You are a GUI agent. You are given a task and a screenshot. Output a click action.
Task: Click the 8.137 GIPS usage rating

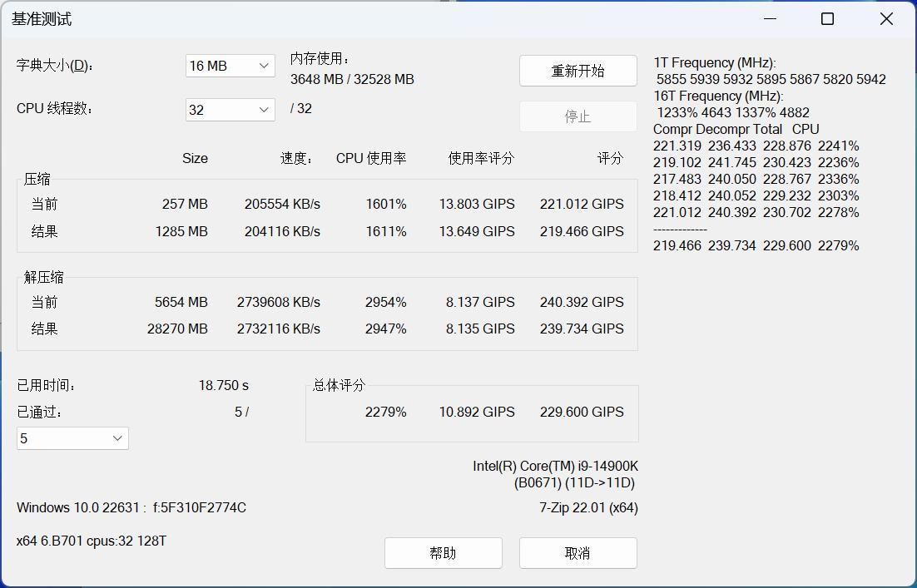(x=480, y=302)
